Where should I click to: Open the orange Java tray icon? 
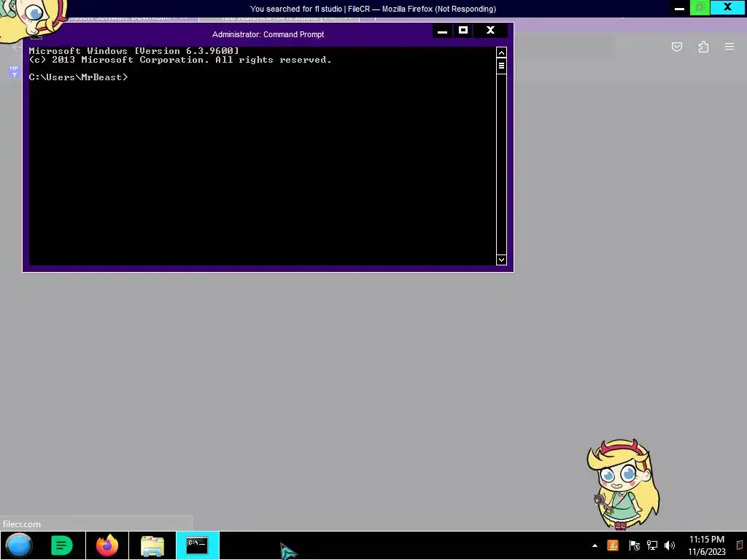tap(613, 545)
